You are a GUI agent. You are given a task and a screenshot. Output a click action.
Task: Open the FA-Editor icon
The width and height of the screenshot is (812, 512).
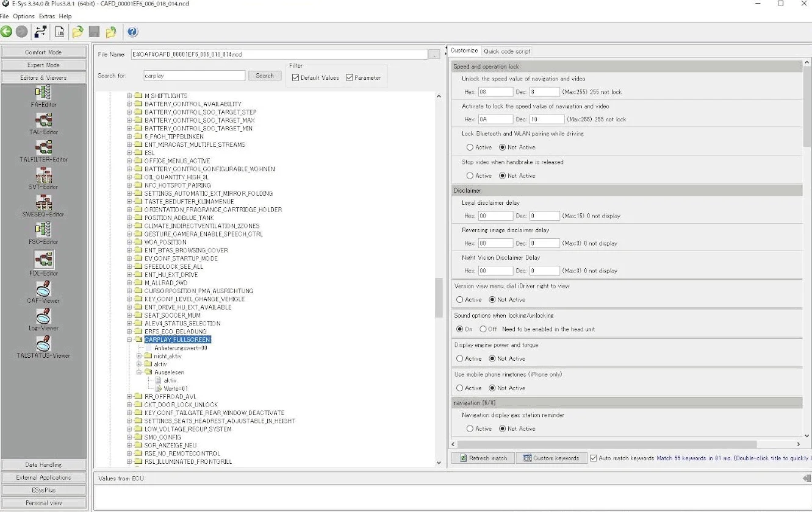click(43, 92)
